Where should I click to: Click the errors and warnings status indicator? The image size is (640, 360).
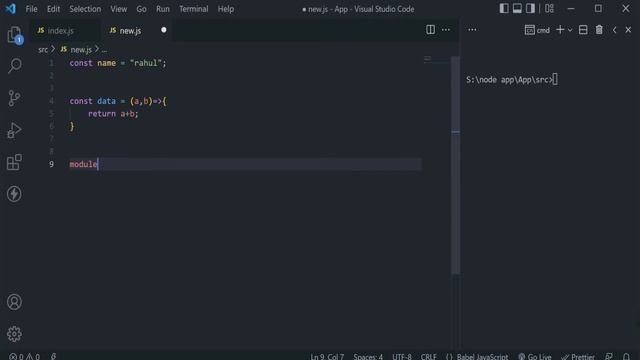coord(24,356)
